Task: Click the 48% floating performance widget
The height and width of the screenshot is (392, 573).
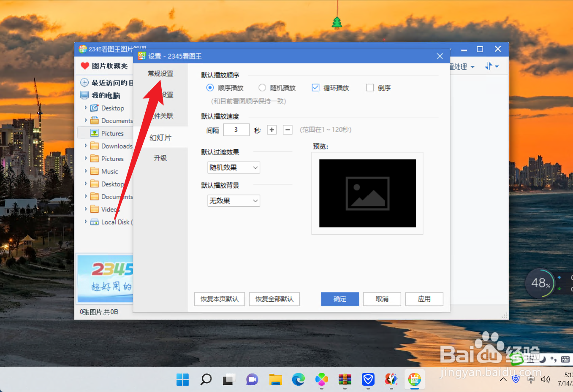Action: 540,283
